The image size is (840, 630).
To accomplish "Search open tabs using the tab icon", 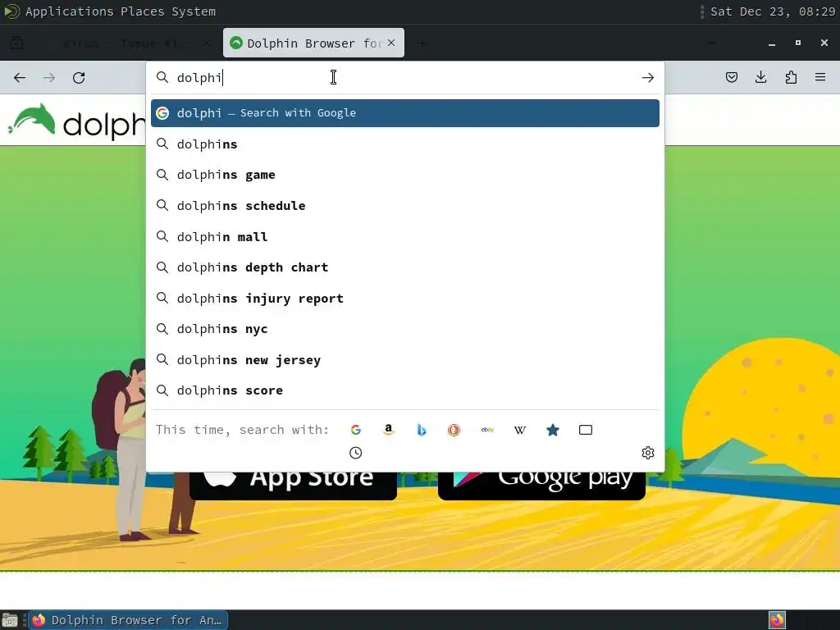I will 586,430.
